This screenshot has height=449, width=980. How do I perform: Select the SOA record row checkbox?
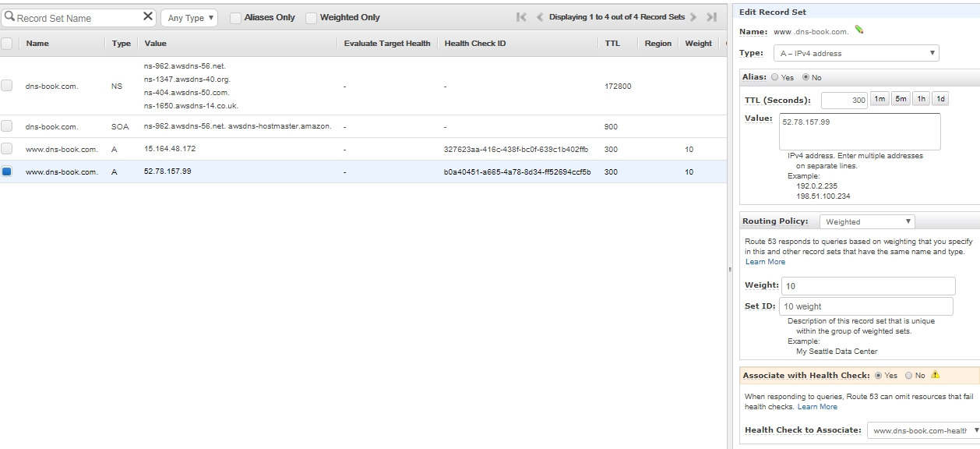(7, 126)
